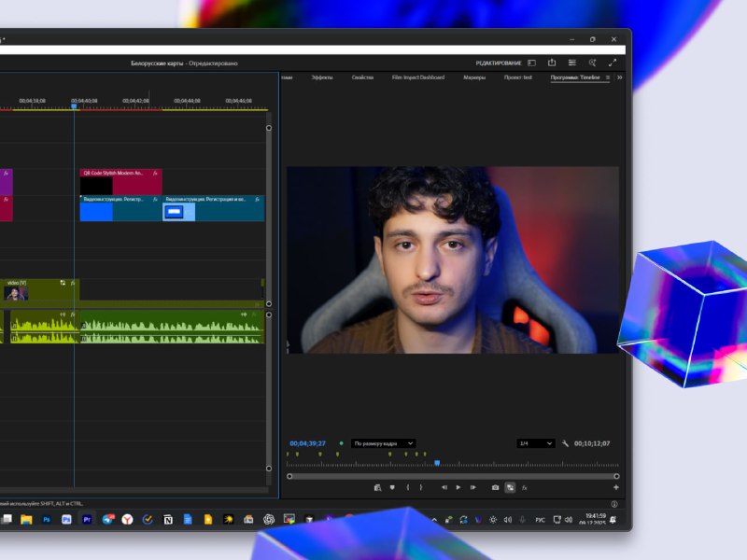The height and width of the screenshot is (560, 747).
Task: Switch to the Маркеры tab
Action: click(474, 77)
